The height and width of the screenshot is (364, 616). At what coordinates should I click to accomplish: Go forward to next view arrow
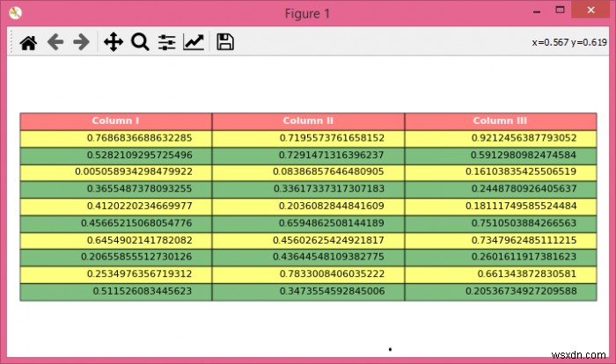(x=81, y=42)
